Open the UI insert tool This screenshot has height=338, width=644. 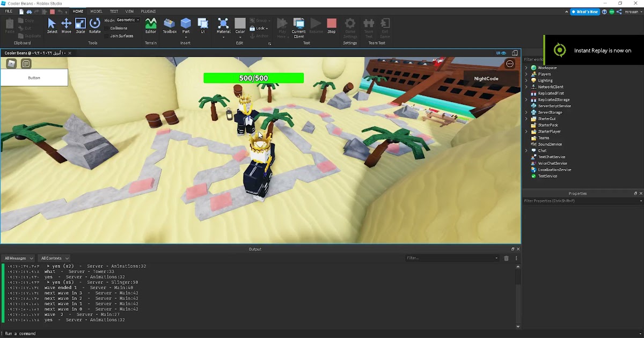point(203,25)
